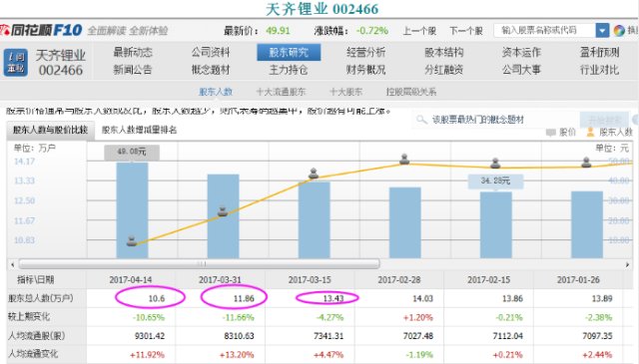
Task: Click the 2017-02-28 price bar
Action: (x=405, y=222)
